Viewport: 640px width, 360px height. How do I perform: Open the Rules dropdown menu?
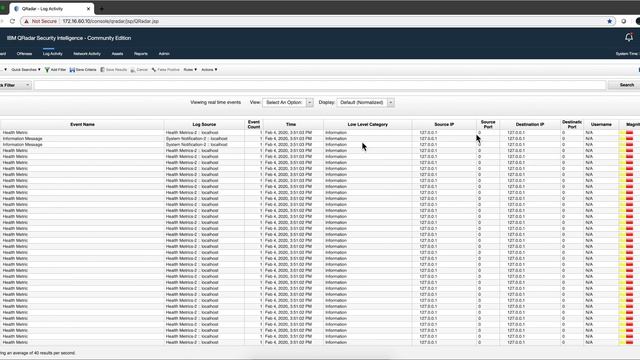[190, 70]
